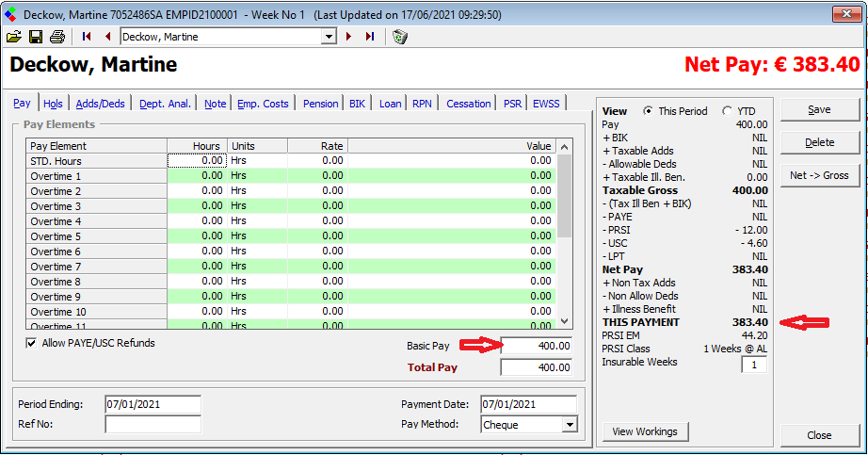
Task: Go to next employee record arrow
Action: [349, 37]
